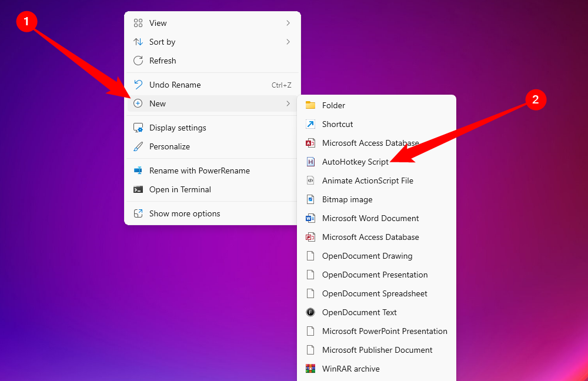The width and height of the screenshot is (588, 381).
Task: Open the New submenu entry
Action: [213, 103]
